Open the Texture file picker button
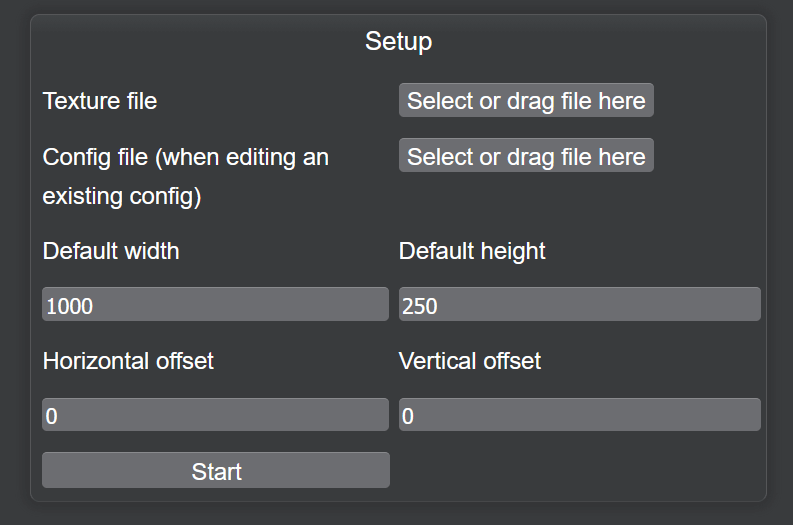 click(x=526, y=101)
